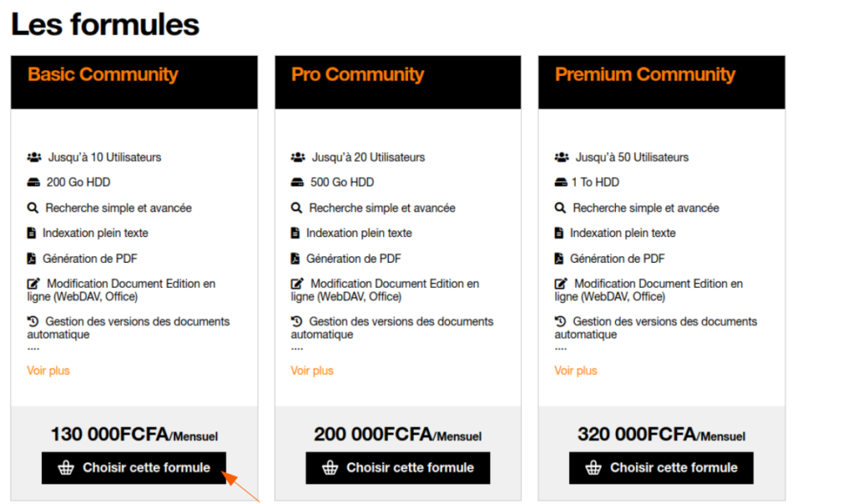The width and height of the screenshot is (858, 504).
Task: Click the hard drive icon beside 1 To HDD
Action: point(561,182)
